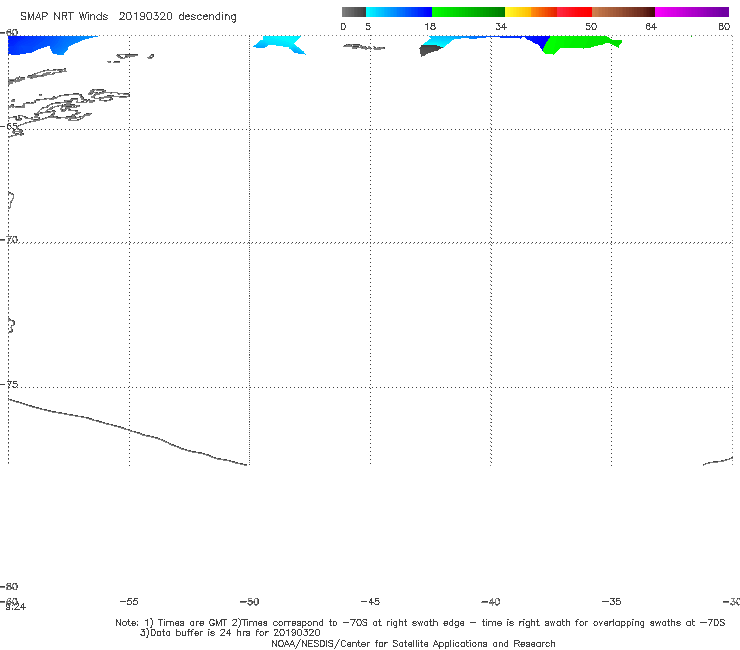The height and width of the screenshot is (650, 740).
Task: Click the color bar label '18'
Action: (x=430, y=27)
